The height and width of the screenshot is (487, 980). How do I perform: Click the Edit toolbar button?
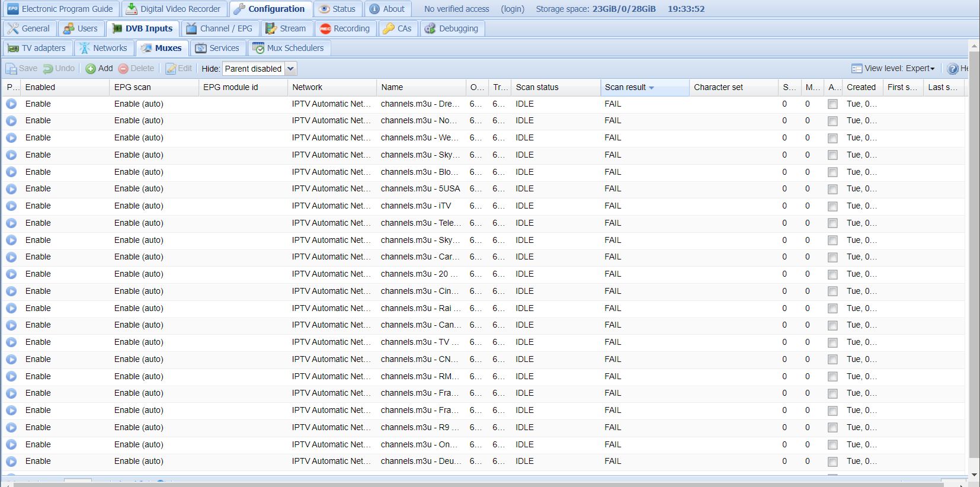tap(179, 68)
